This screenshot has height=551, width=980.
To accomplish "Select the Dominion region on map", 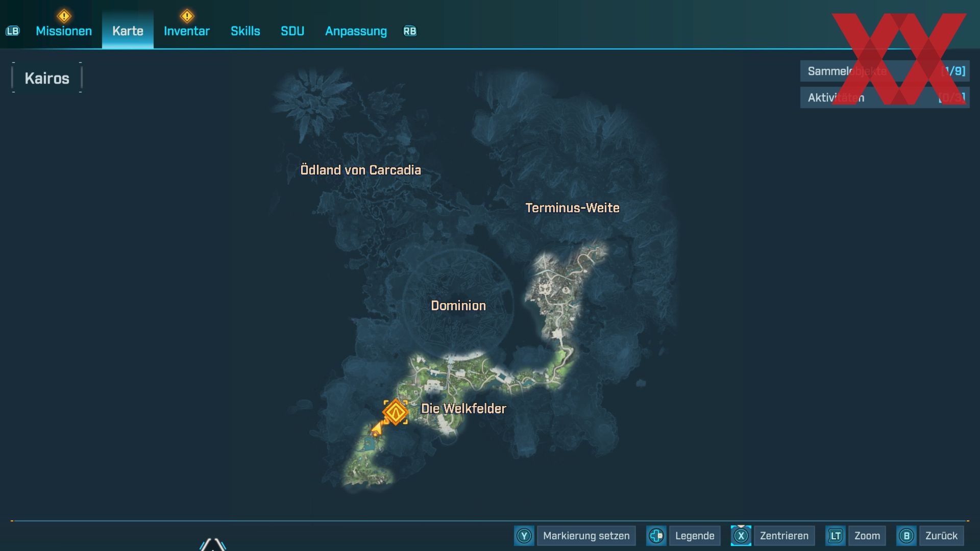I will [458, 306].
